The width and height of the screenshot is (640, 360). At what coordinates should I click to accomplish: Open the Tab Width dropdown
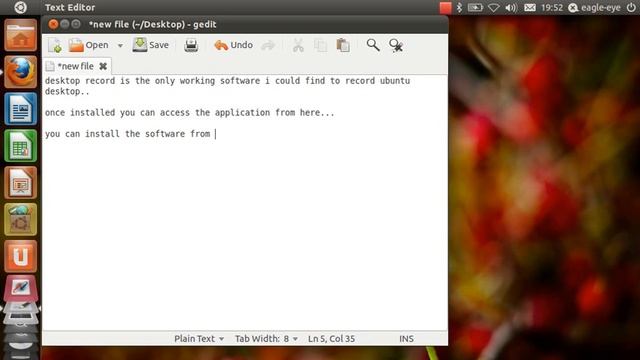point(266,339)
